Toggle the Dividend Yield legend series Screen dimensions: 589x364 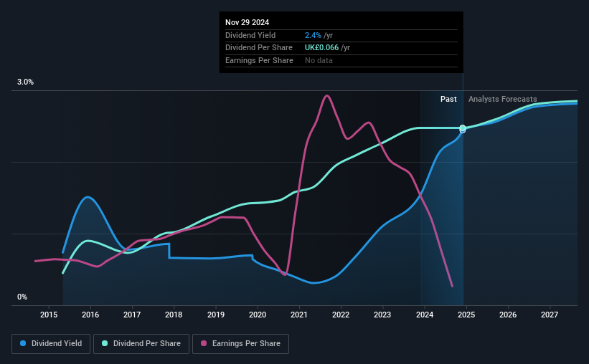point(51,344)
